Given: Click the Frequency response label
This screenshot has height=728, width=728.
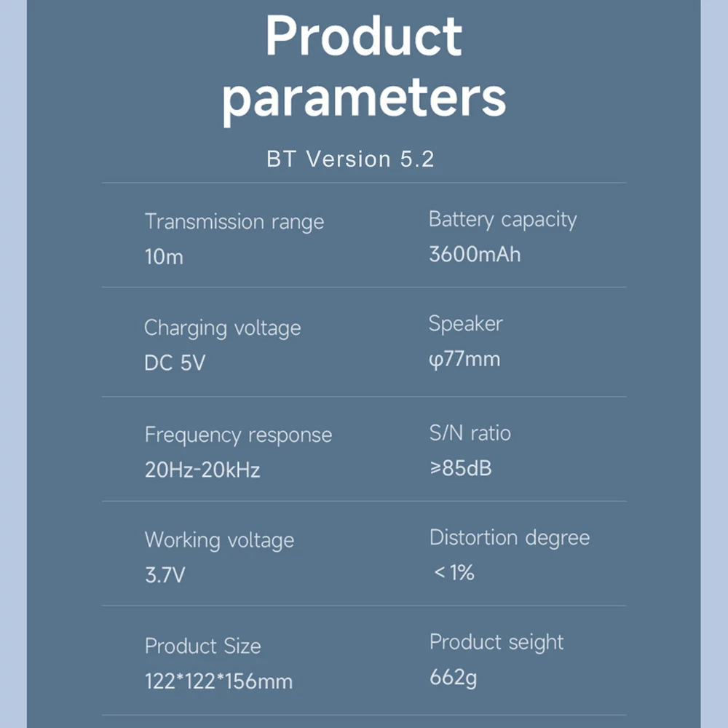Looking at the screenshot, I should [x=238, y=435].
